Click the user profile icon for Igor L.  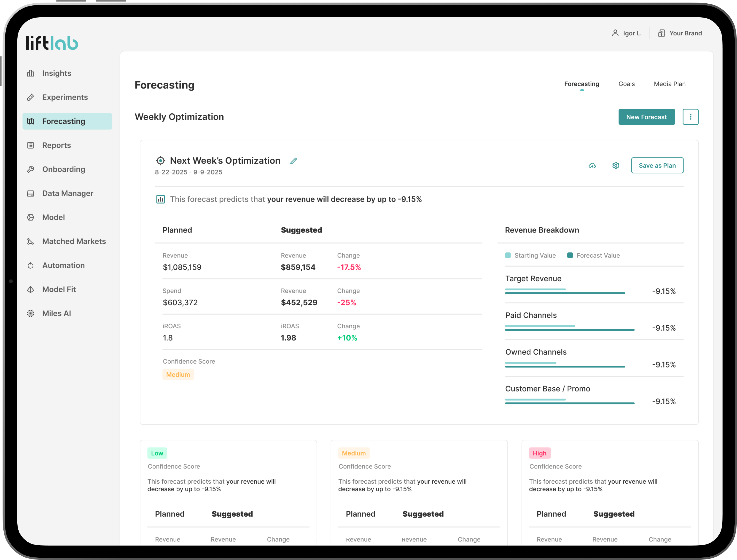click(615, 33)
